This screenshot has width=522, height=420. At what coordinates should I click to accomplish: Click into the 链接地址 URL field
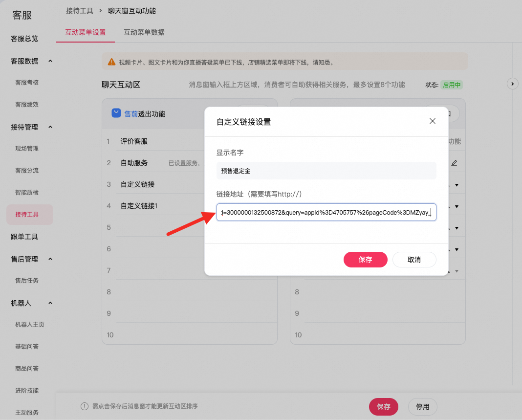326,213
